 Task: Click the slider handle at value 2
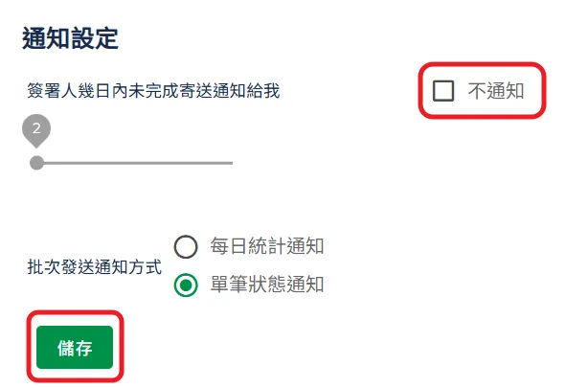pos(36,163)
